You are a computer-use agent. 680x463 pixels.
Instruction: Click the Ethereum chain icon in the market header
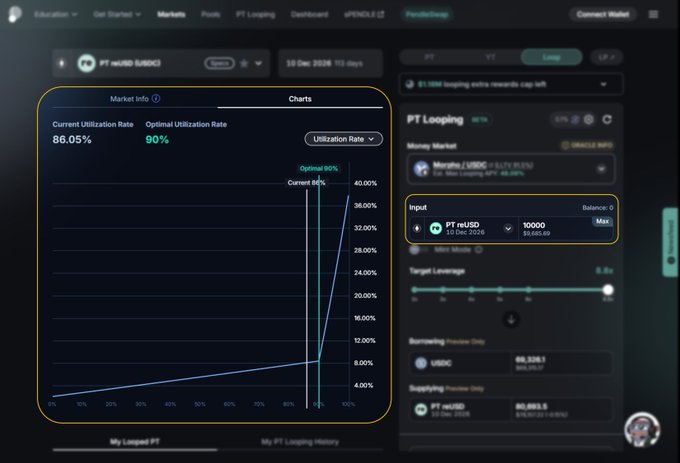(x=62, y=63)
